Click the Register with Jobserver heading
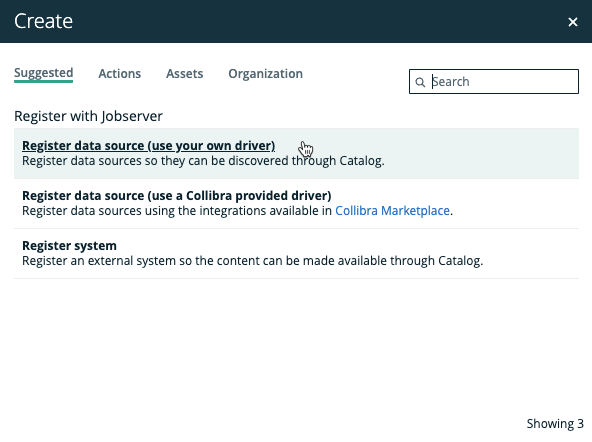Screen dimensions: 592x442 click(x=88, y=116)
